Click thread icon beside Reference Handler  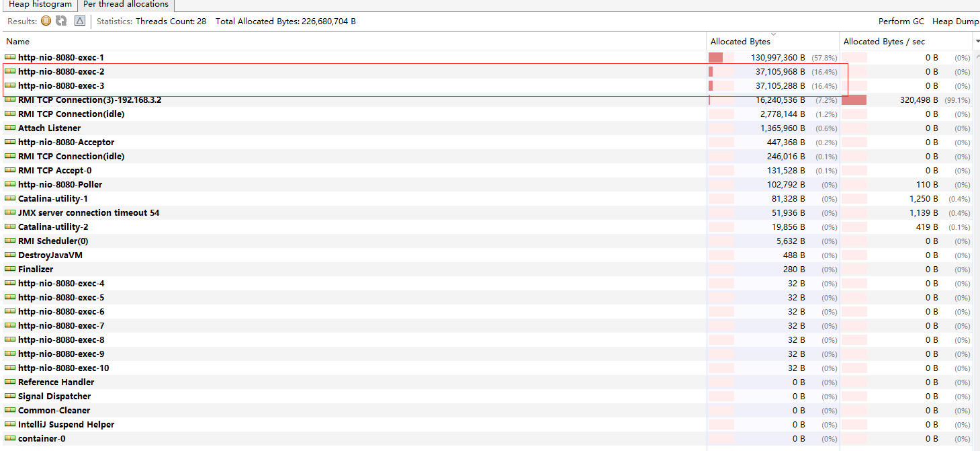pyautogui.click(x=10, y=382)
